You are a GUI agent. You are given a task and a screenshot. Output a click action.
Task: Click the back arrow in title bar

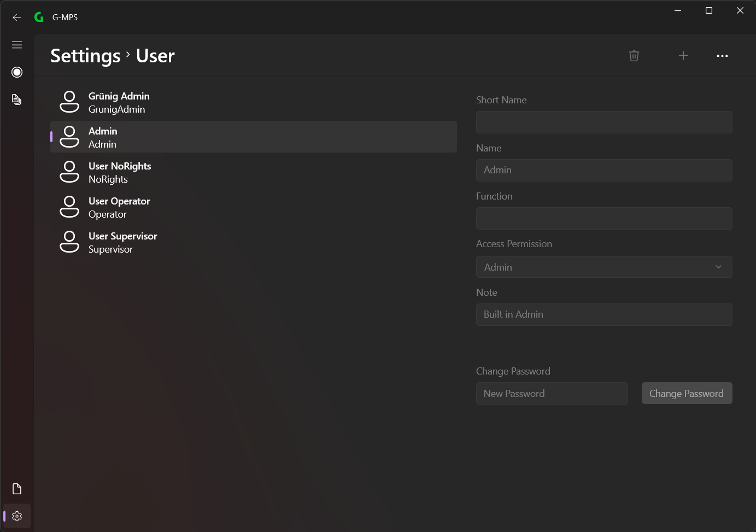17,17
